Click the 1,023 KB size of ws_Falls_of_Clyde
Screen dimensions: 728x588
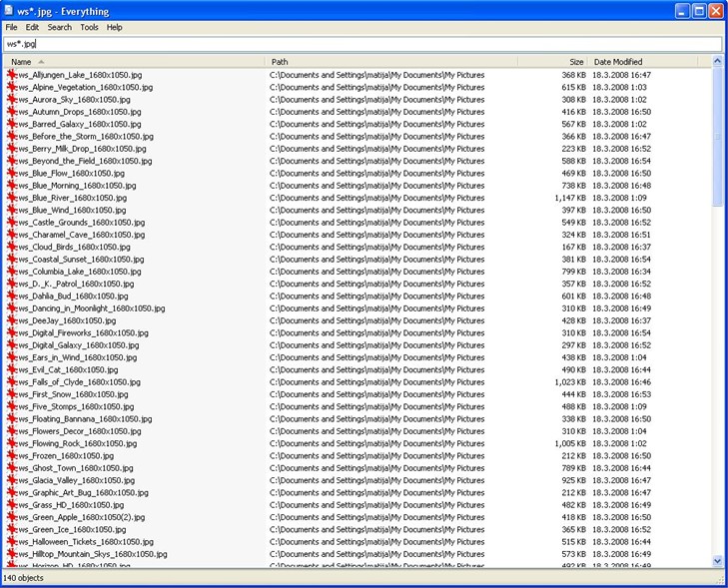point(570,382)
